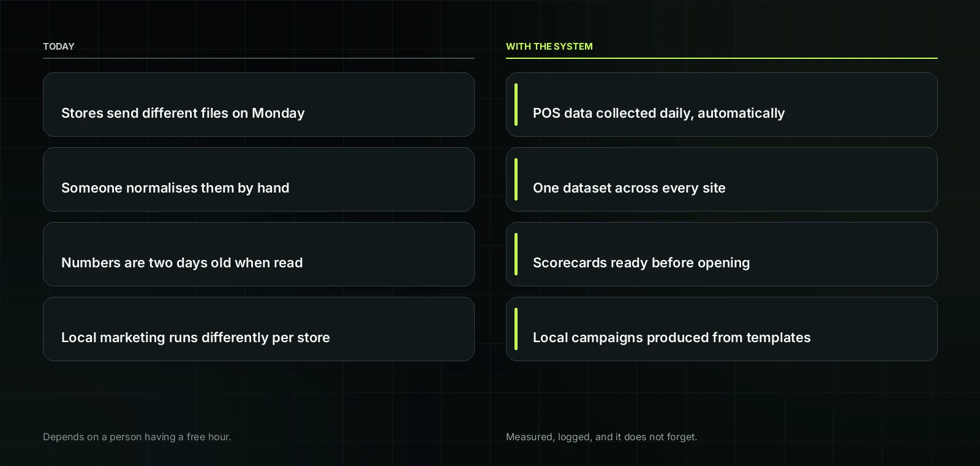Screen dimensions: 980x466
Task: Open the 'Someone normalises them by hand' card
Action: [258, 180]
